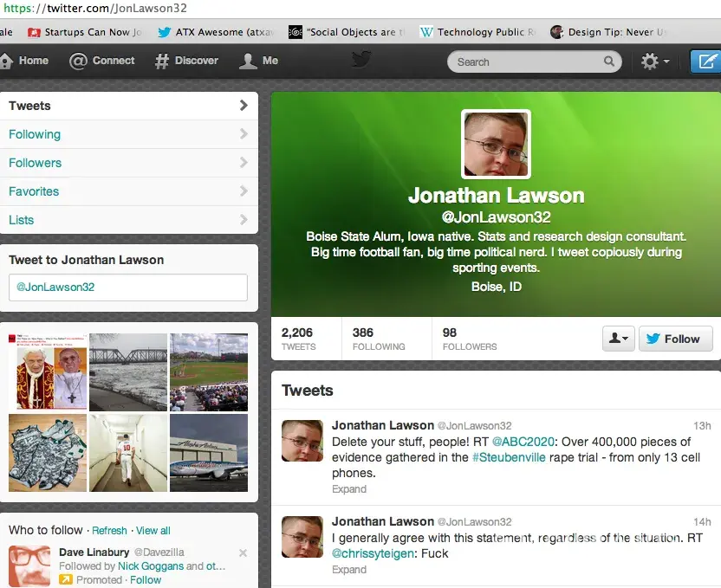Click the chevron beside Lists
Viewport: 721px width, 588px height.
[x=244, y=220]
